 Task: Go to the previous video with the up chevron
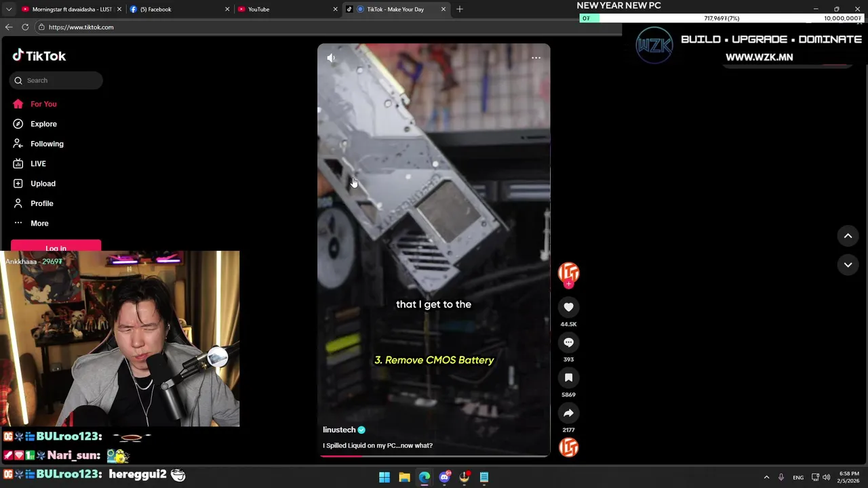click(848, 236)
